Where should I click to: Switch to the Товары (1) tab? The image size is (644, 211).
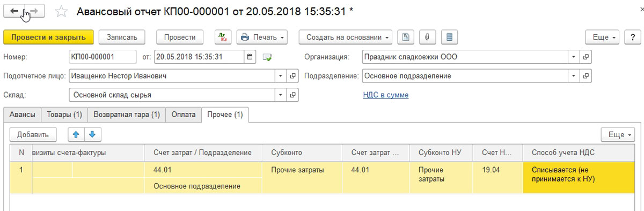coord(64,115)
